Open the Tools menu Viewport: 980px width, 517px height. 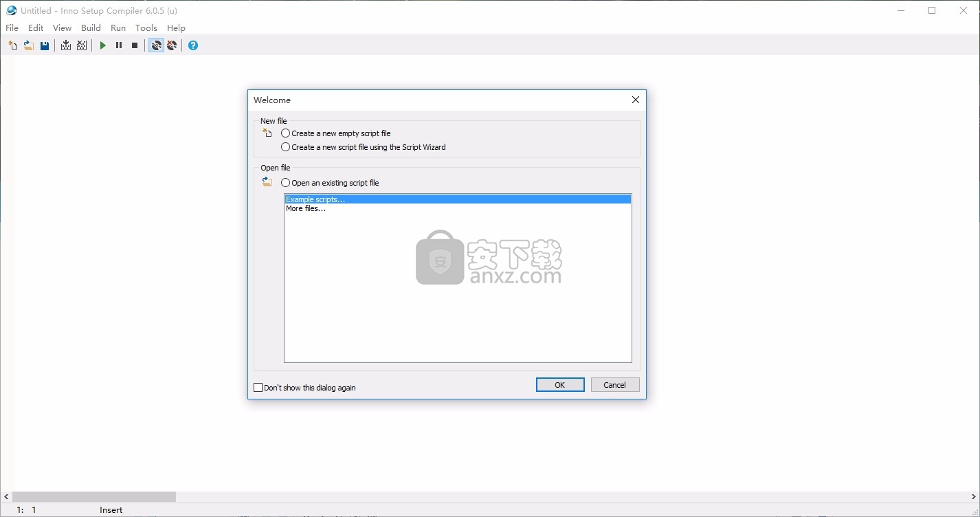click(x=146, y=28)
